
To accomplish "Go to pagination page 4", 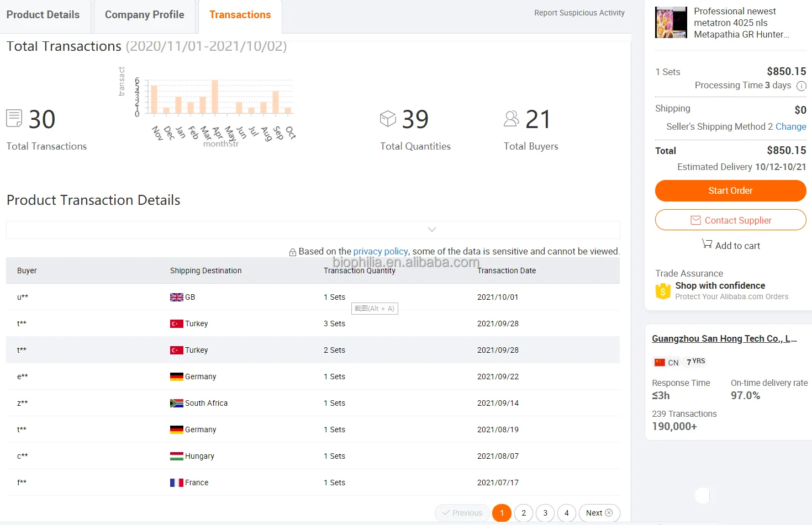I will tap(567, 513).
